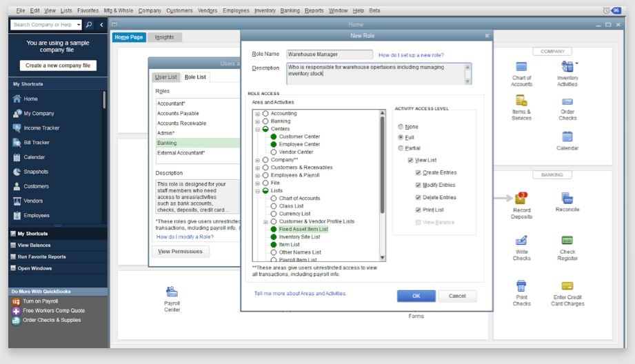The height and width of the screenshot is (364, 635).
Task: Open 'How do I set up a new role?' link
Action: coord(411,55)
